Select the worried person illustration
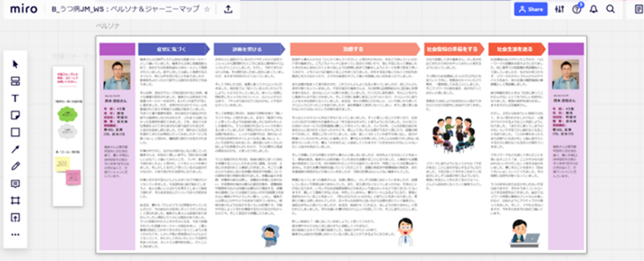Image resolution: width=644 pixels, height=261 pixels. [x=270, y=235]
